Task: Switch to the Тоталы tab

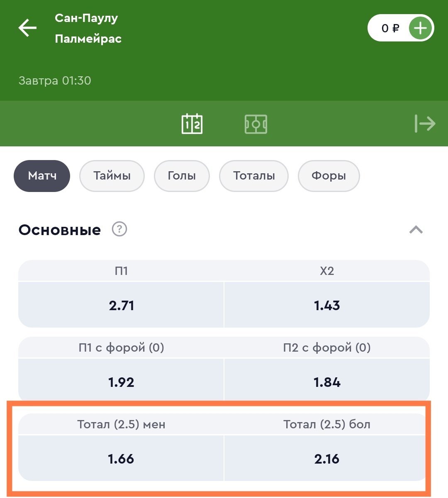Action: 254,176
